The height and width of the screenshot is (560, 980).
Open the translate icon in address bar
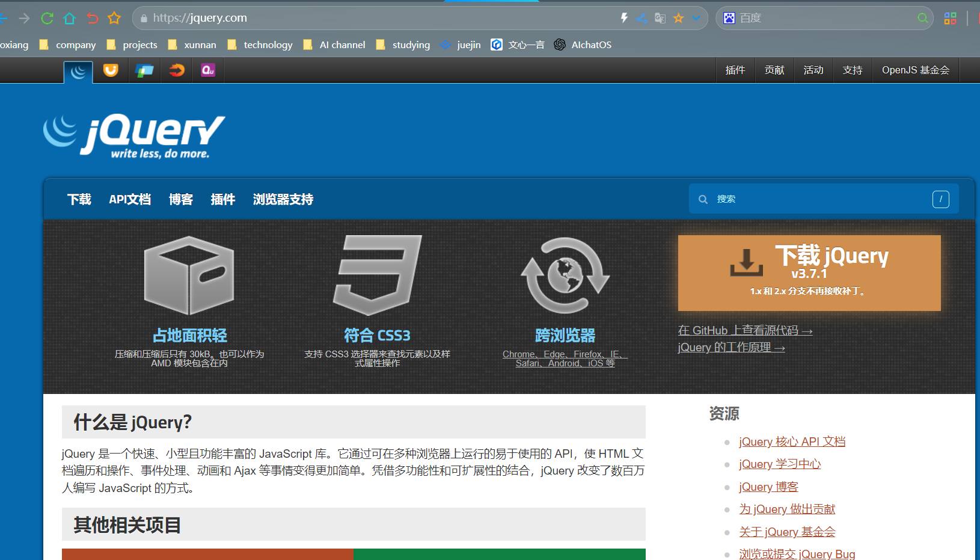click(660, 18)
